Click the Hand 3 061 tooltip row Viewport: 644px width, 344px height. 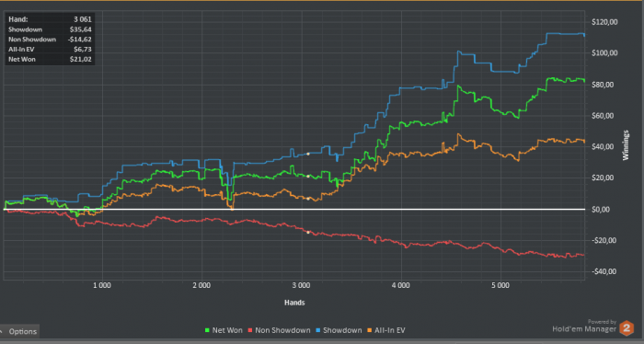point(50,19)
